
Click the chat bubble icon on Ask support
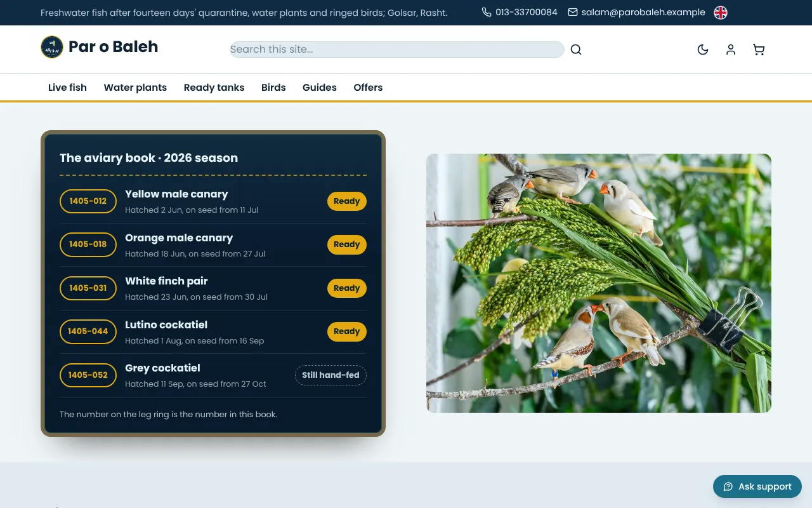728,486
